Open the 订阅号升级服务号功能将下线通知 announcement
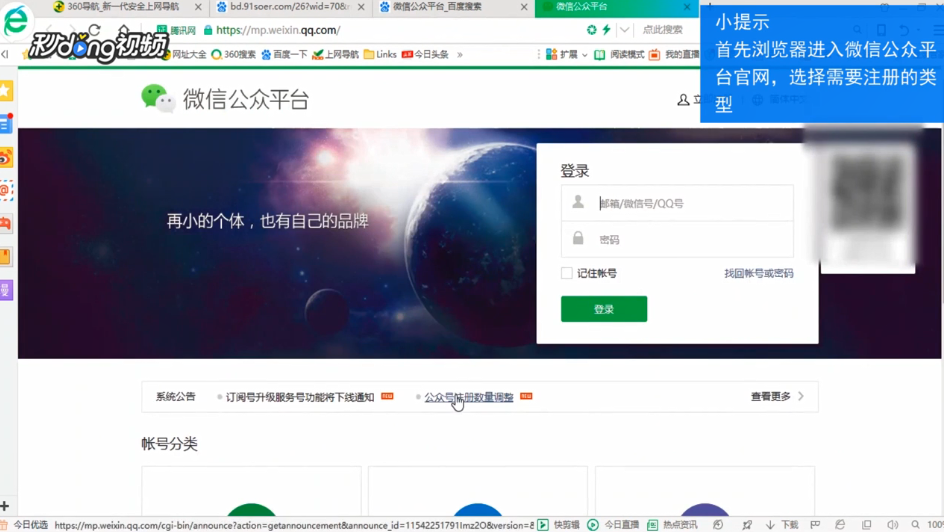The height and width of the screenshot is (532, 944). 300,397
